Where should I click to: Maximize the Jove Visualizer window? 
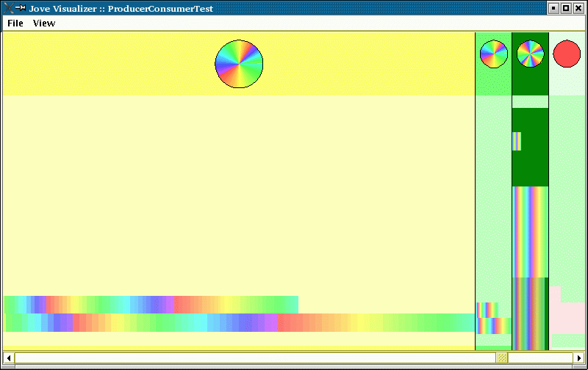[x=566, y=8]
